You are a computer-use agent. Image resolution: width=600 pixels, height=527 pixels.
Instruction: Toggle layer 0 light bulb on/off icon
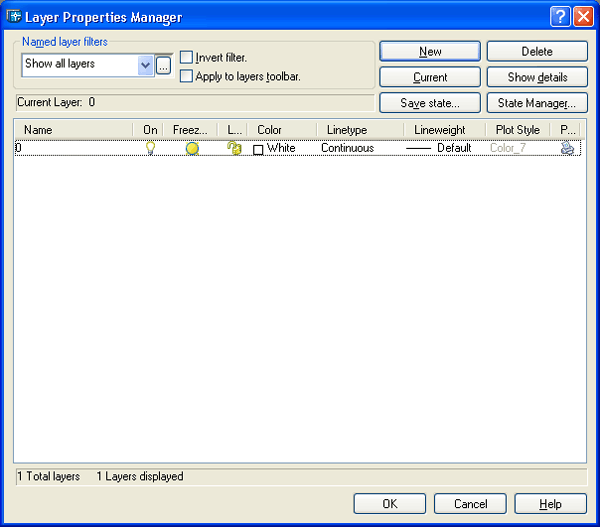151,148
